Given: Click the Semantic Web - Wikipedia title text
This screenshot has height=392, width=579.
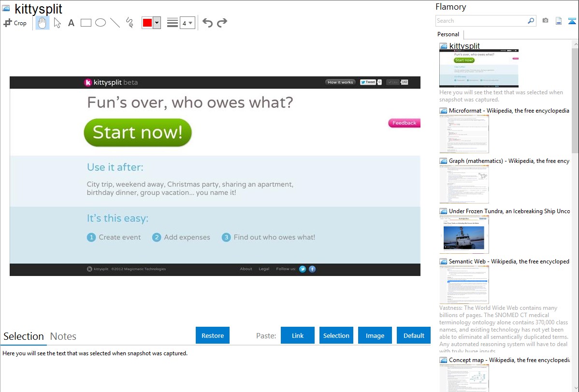Looking at the screenshot, I should 509,261.
